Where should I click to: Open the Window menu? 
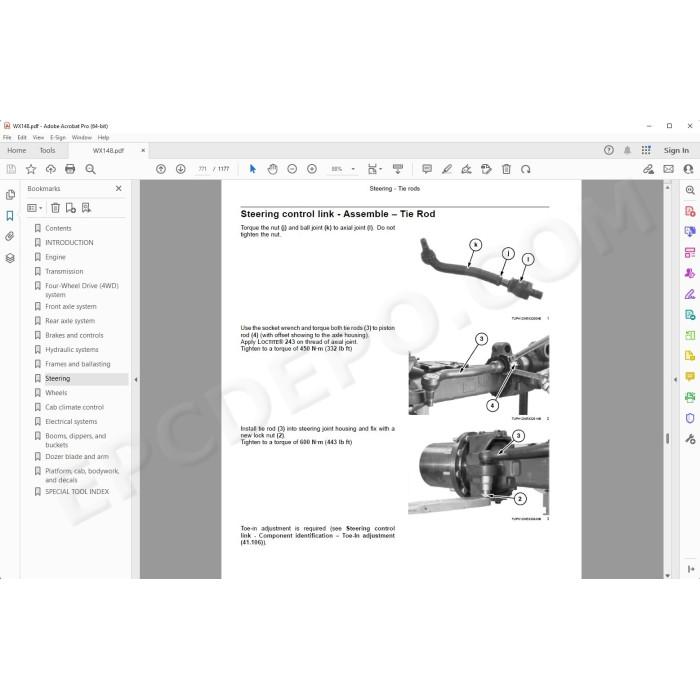[82, 138]
